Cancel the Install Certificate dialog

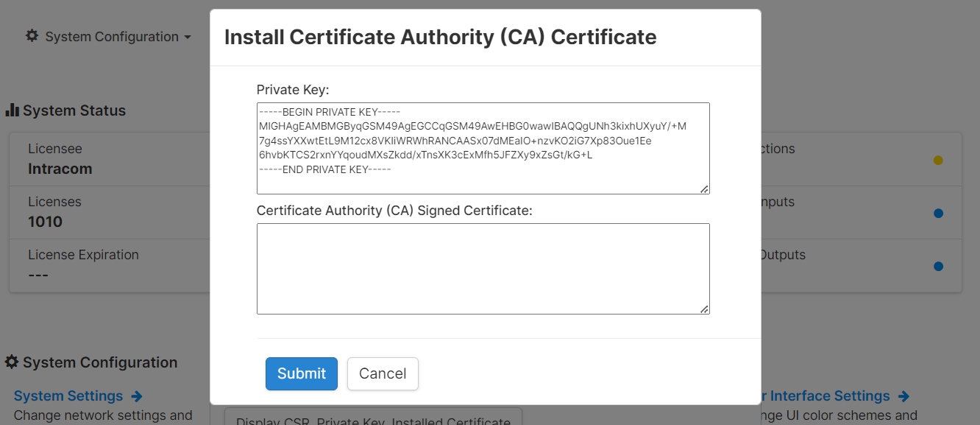tap(383, 373)
